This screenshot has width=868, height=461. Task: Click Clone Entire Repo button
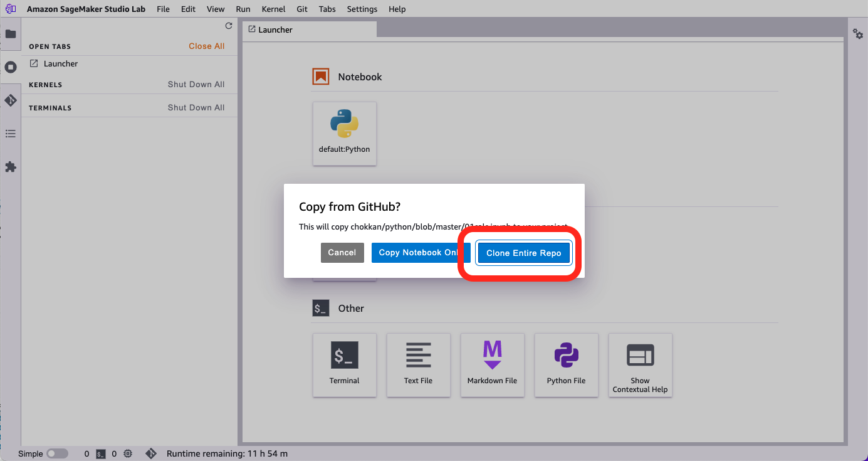click(x=524, y=253)
